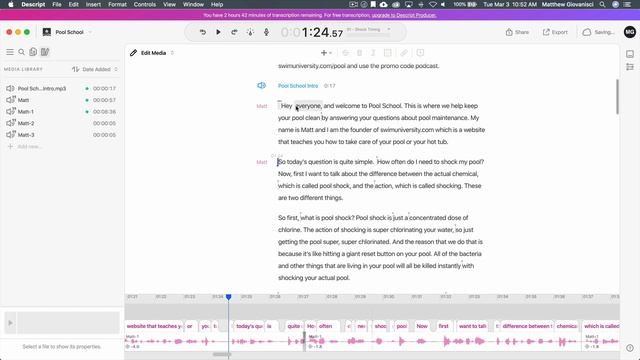The width and height of the screenshot is (640, 360).
Task: Open the Edit Media mode dropdown
Action: (x=172, y=53)
